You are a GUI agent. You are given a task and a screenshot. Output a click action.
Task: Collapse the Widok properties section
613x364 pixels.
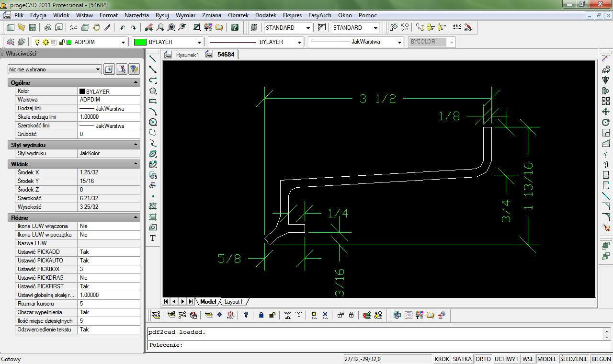coord(136,164)
